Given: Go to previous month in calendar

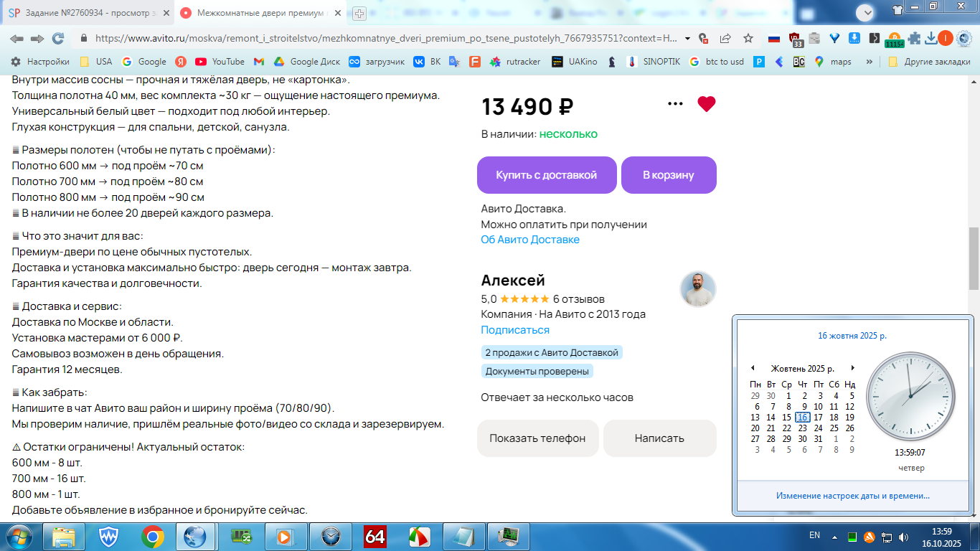Looking at the screenshot, I should click(x=753, y=368).
